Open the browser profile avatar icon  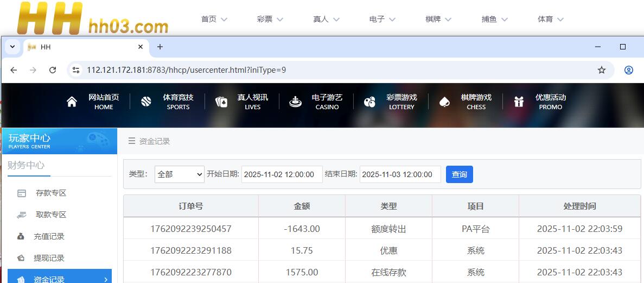[629, 70]
